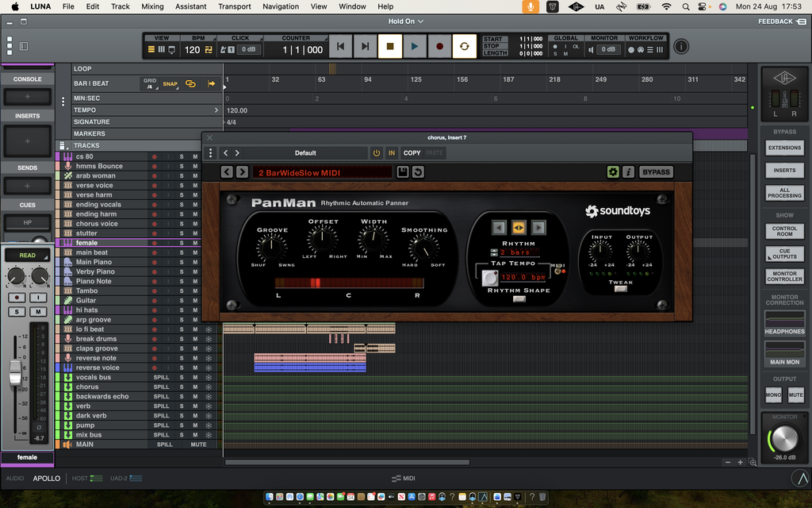Open PanMan green settings gear
812x508 pixels.
click(613, 172)
